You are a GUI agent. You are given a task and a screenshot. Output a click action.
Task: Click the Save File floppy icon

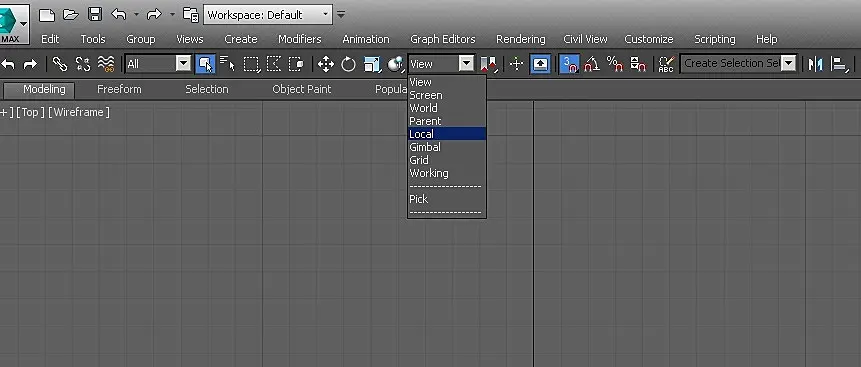95,15
